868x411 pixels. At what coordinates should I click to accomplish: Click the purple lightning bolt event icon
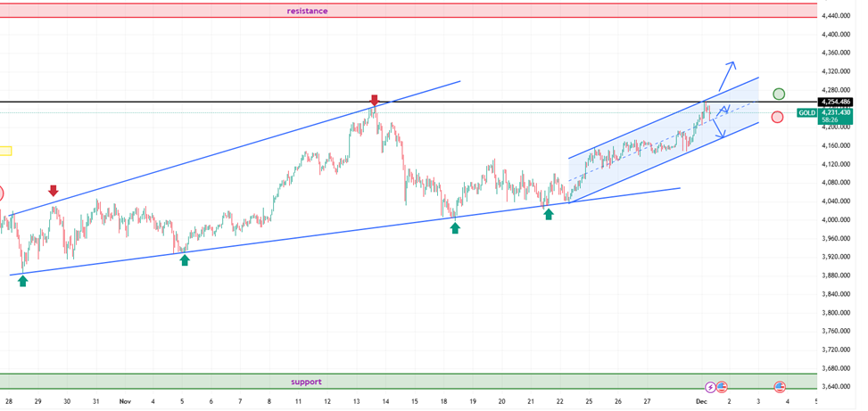710,387
